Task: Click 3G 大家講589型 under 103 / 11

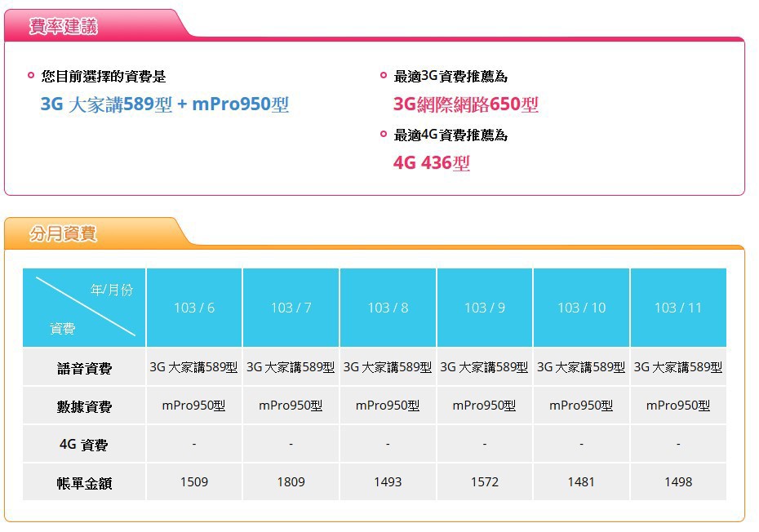Action: tap(678, 367)
